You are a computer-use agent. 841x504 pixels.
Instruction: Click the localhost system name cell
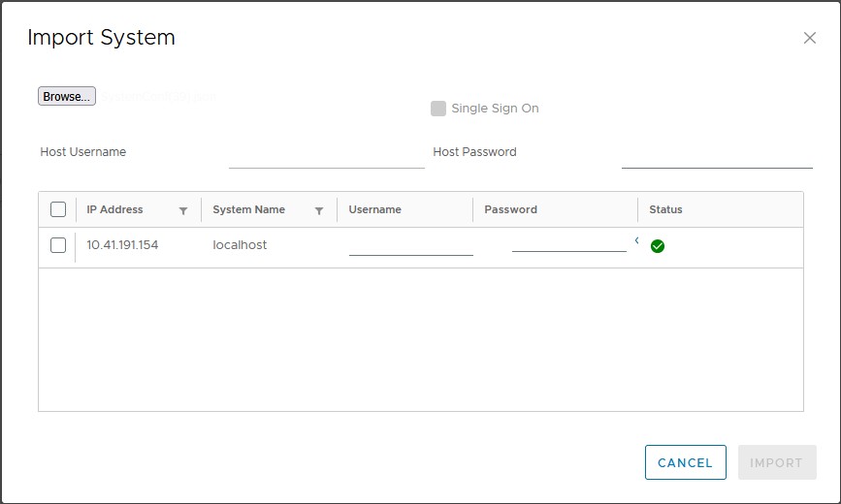click(240, 245)
